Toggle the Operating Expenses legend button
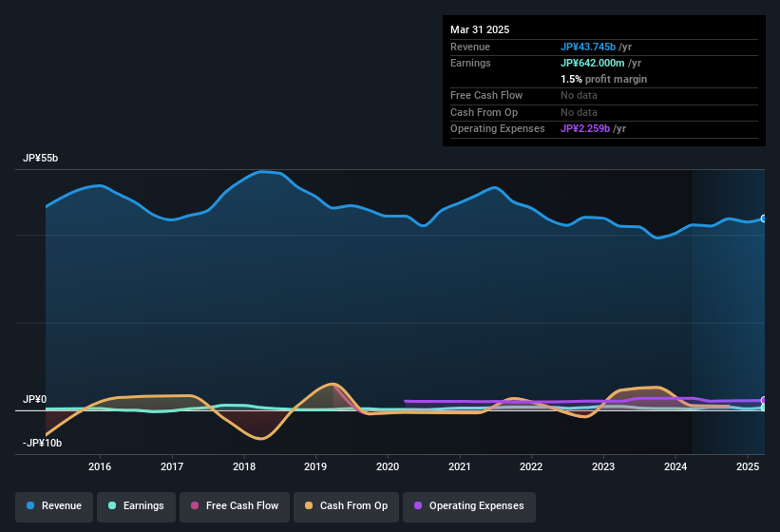The width and height of the screenshot is (780, 532). (469, 506)
